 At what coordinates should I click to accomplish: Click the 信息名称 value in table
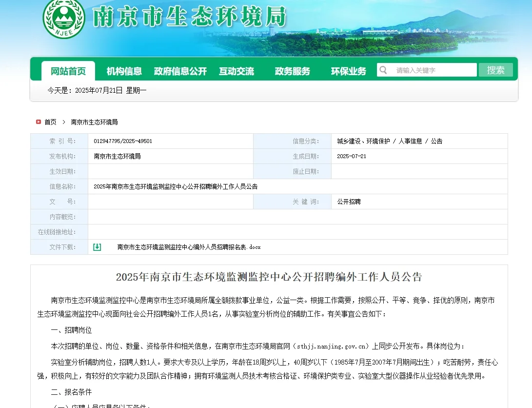tap(176, 186)
